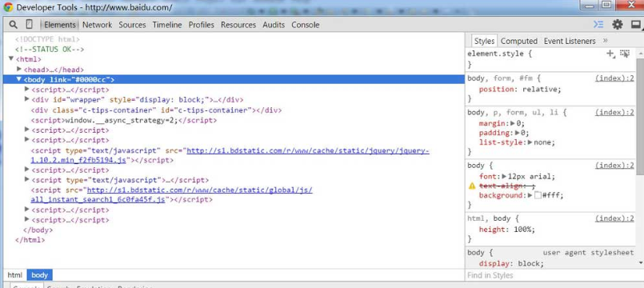
Task: Select the window.__async_strategy=2 script row
Action: point(124,120)
